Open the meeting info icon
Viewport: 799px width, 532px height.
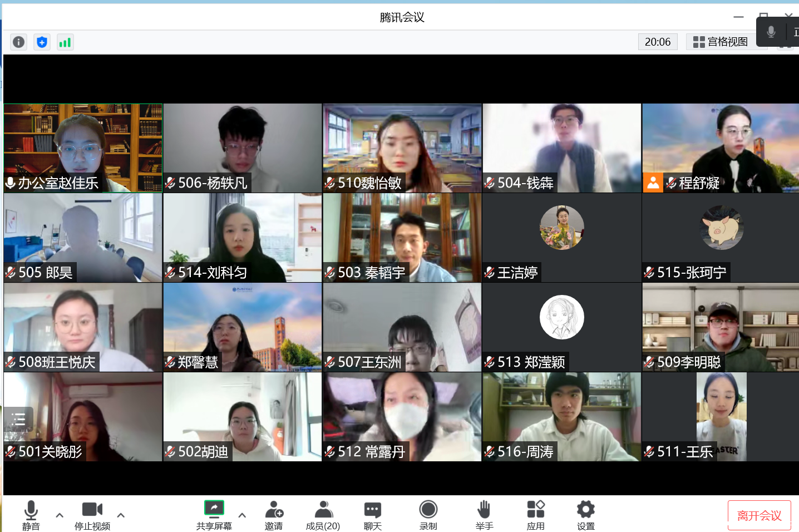pos(18,42)
